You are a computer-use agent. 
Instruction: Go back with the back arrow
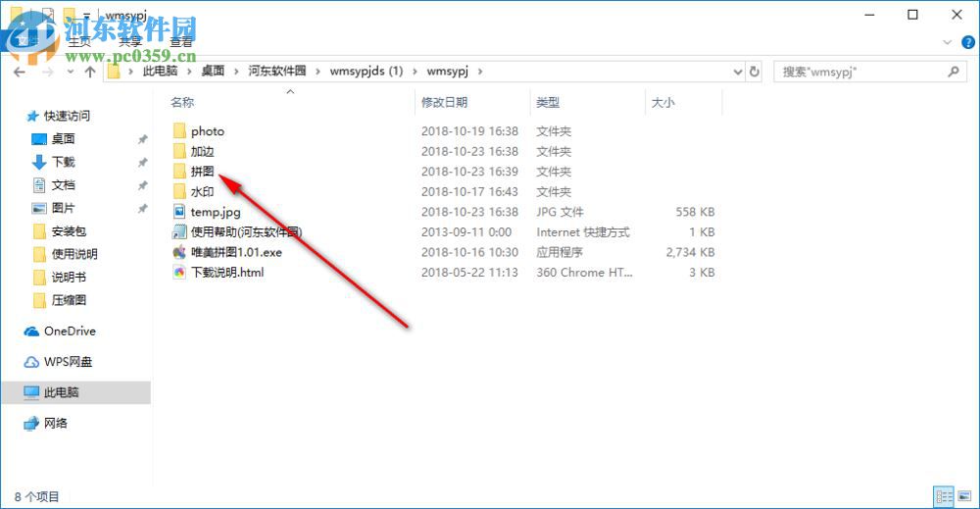[20, 72]
